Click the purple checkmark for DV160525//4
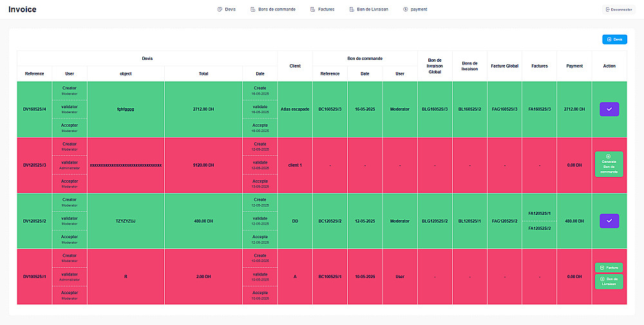 point(609,109)
